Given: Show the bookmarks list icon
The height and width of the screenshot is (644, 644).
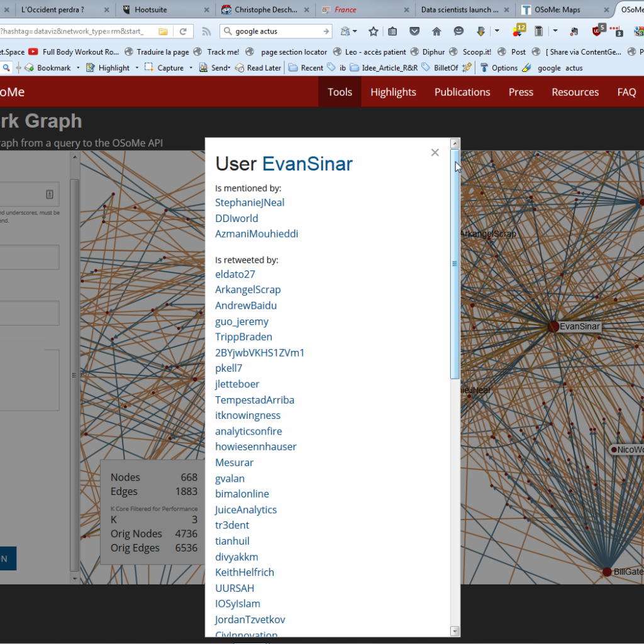Looking at the screenshot, I should point(392,31).
